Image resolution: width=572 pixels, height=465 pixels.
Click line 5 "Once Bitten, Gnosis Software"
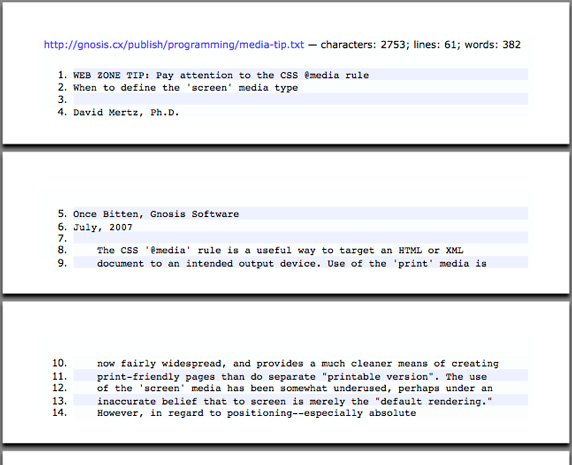coord(300,213)
